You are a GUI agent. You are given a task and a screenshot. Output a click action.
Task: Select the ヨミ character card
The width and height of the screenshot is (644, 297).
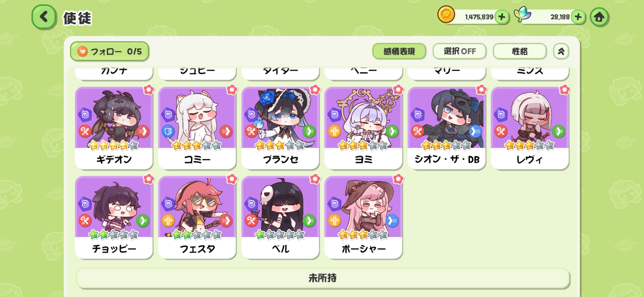tap(363, 128)
